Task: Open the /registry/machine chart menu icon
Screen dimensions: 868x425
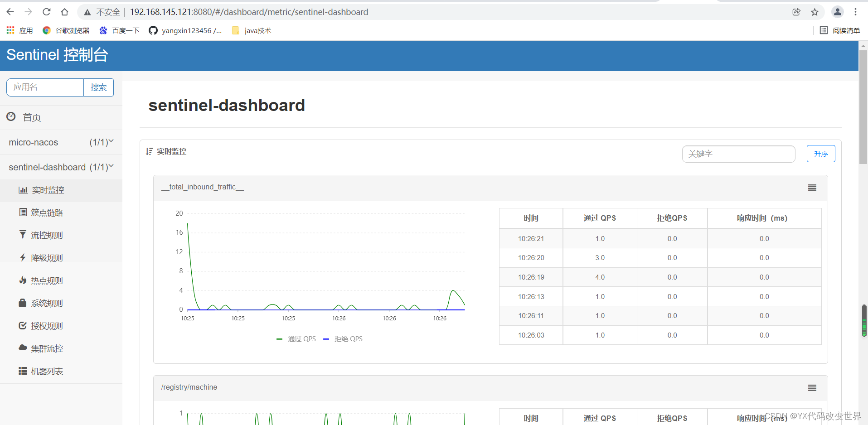Action: click(812, 388)
